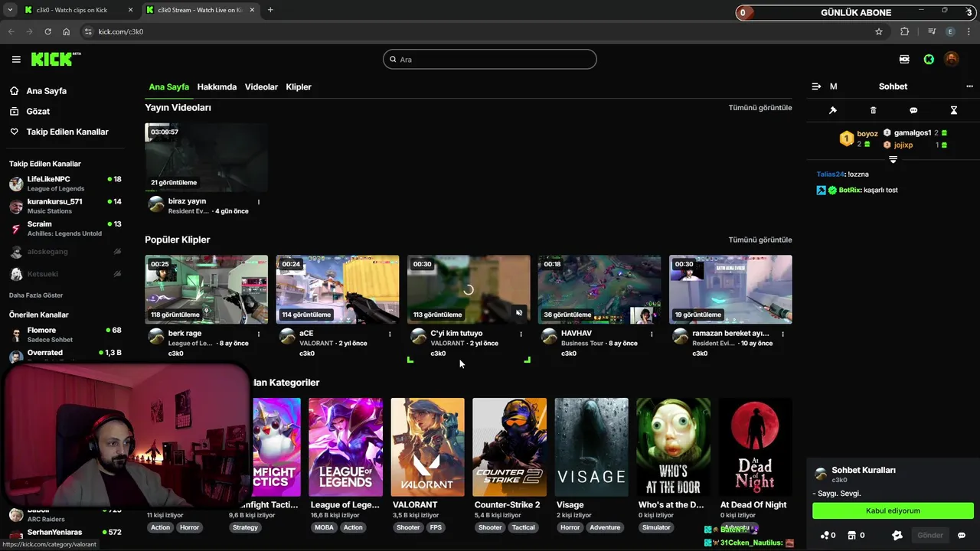Click the hourglass slow mode icon
This screenshot has width=980, height=551.
tap(954, 110)
